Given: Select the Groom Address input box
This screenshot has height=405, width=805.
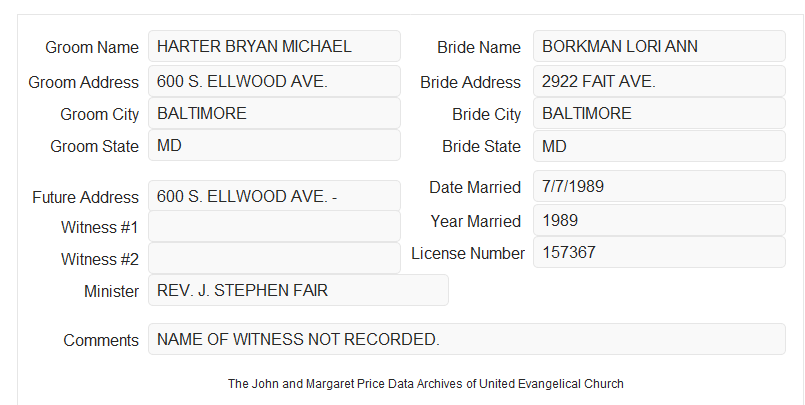Looking at the screenshot, I should pos(274,81).
